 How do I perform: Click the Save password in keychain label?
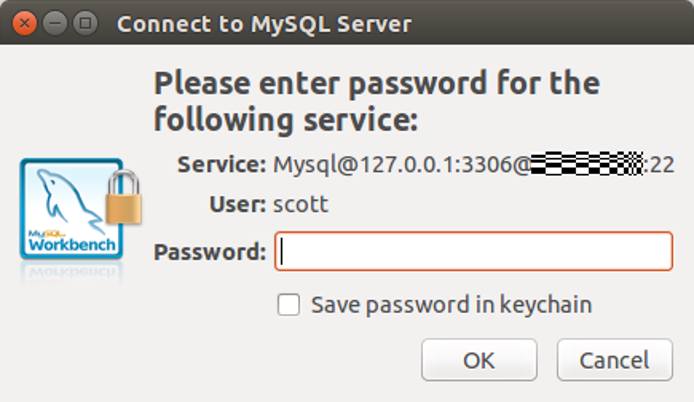451,305
